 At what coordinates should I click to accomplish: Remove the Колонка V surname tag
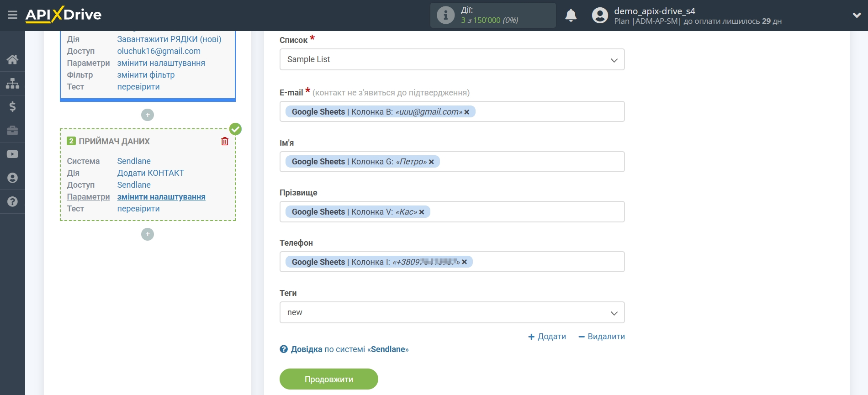click(422, 212)
